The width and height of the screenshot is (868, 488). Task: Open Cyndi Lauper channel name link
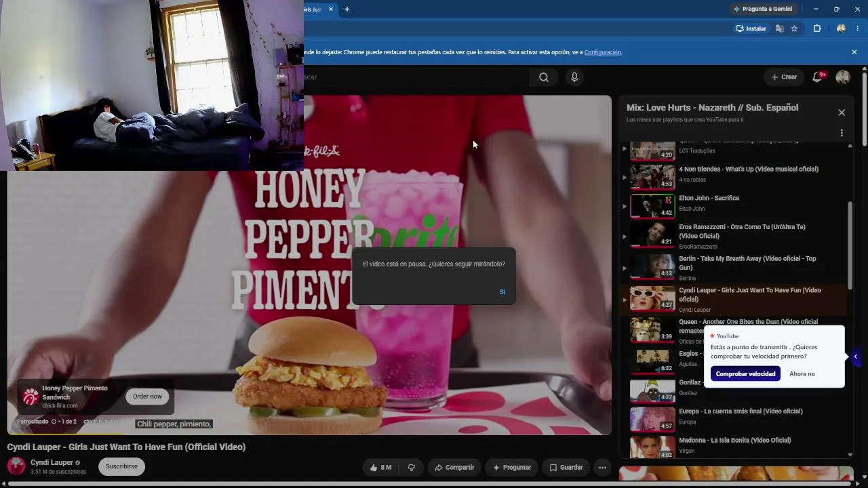52,462
